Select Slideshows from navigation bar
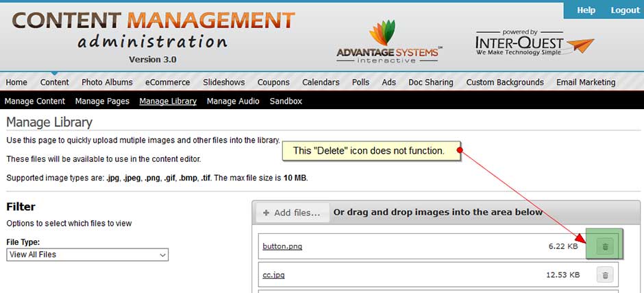 223,82
